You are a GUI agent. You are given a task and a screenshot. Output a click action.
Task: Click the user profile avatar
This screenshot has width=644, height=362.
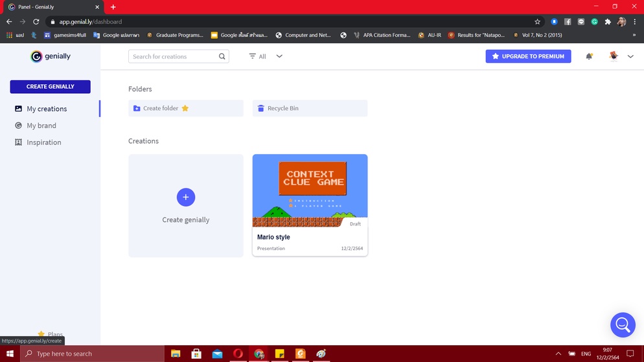pyautogui.click(x=614, y=56)
